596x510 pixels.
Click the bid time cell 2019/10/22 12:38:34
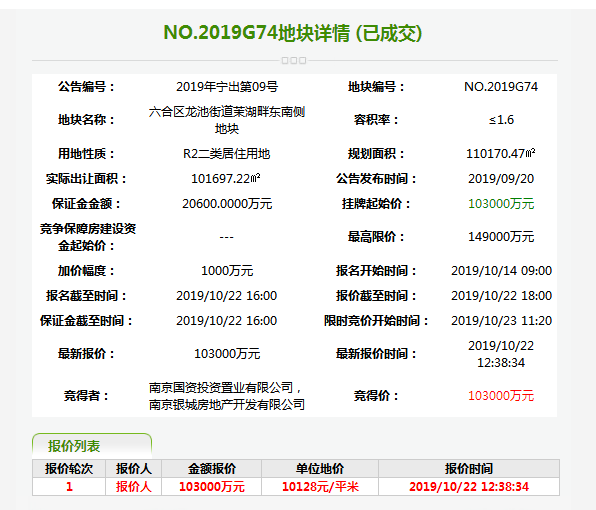click(x=469, y=487)
